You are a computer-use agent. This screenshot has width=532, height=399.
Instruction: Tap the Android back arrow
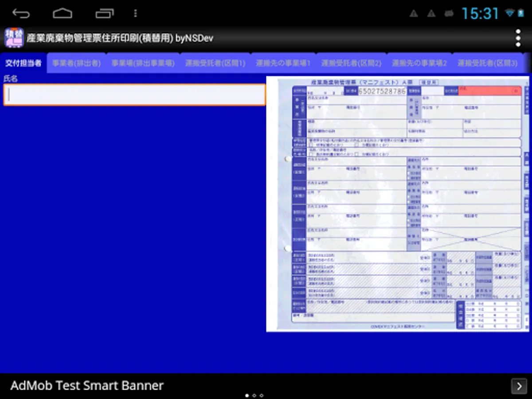point(21,13)
